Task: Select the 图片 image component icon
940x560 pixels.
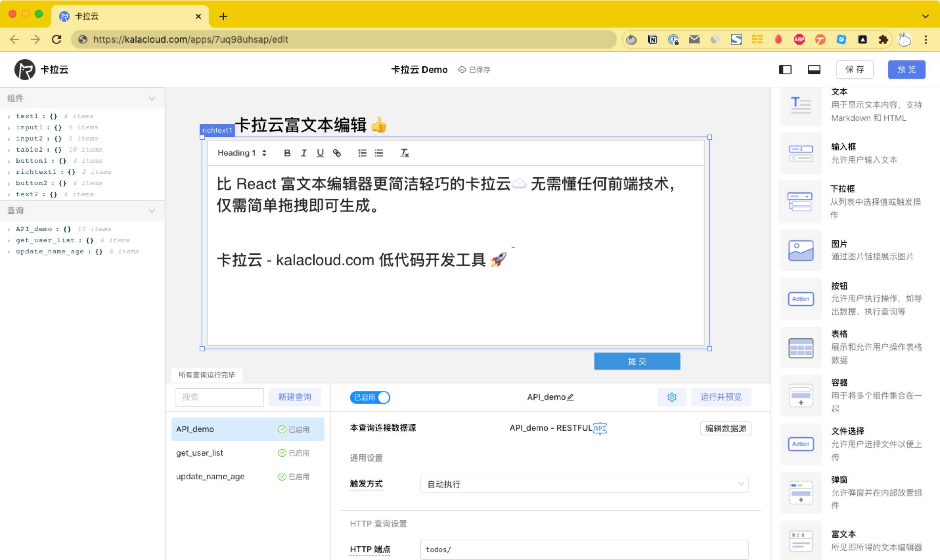Action: click(801, 250)
